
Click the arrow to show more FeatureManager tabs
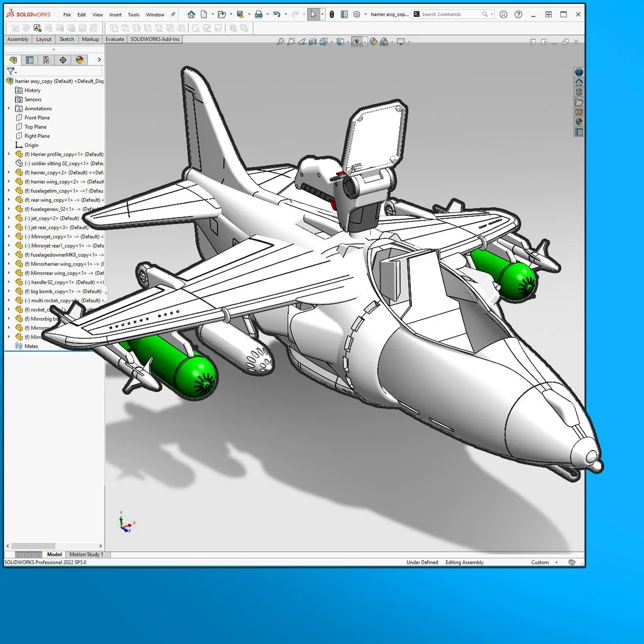[99, 60]
